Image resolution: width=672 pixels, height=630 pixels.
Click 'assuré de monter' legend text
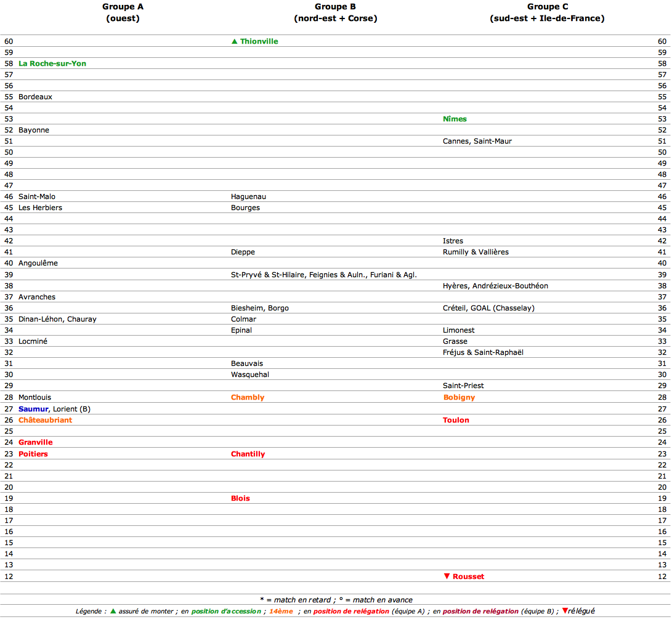[146, 612]
